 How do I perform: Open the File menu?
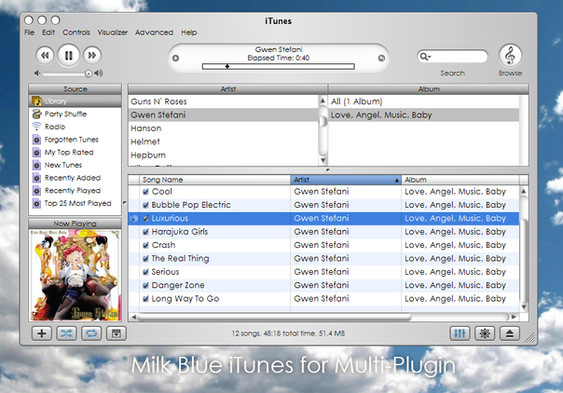pos(29,32)
